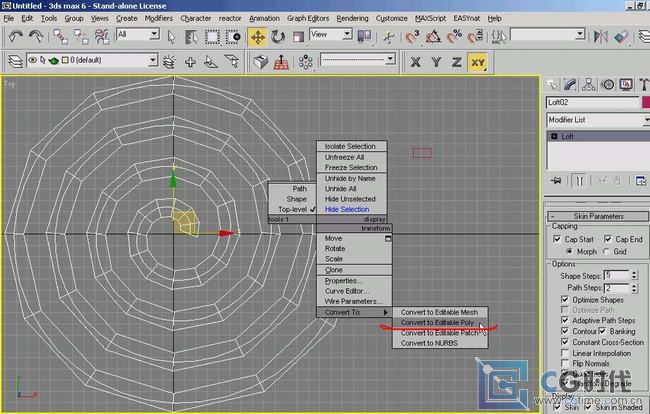Open the Layer Manager icon

pyautogui.click(x=15, y=62)
